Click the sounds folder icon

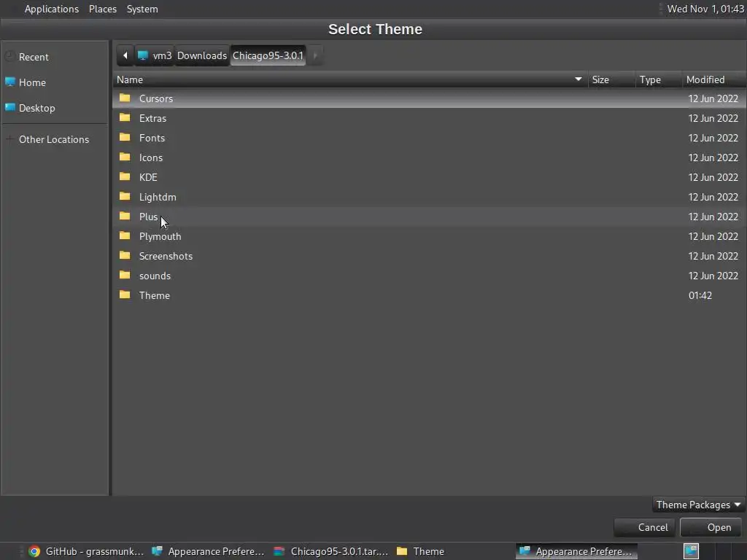tap(125, 275)
